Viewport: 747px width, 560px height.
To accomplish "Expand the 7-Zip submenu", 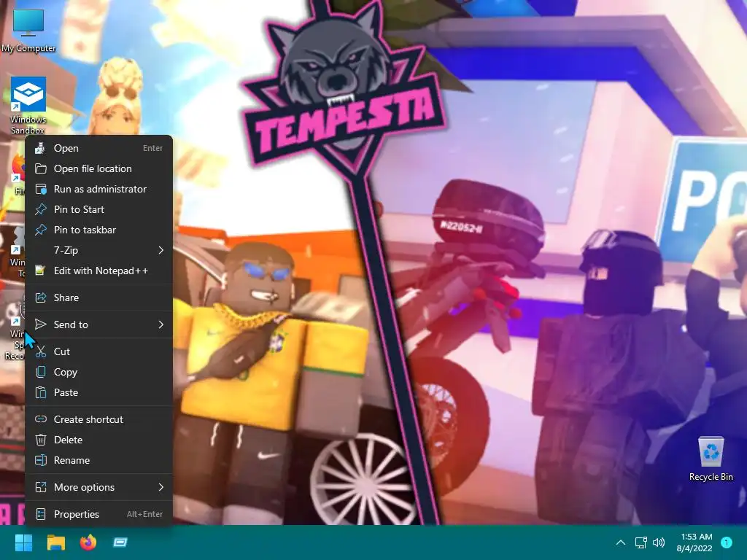I will point(98,251).
